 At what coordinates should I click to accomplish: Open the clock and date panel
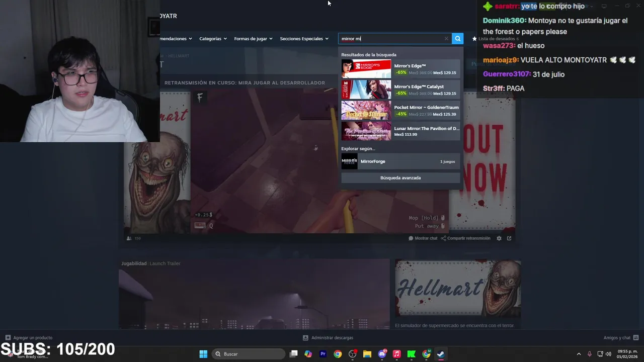[x=627, y=354]
